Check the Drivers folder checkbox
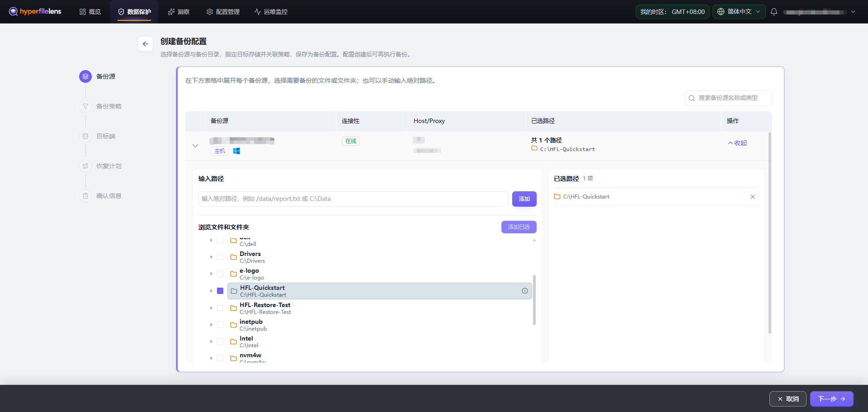 (x=220, y=257)
